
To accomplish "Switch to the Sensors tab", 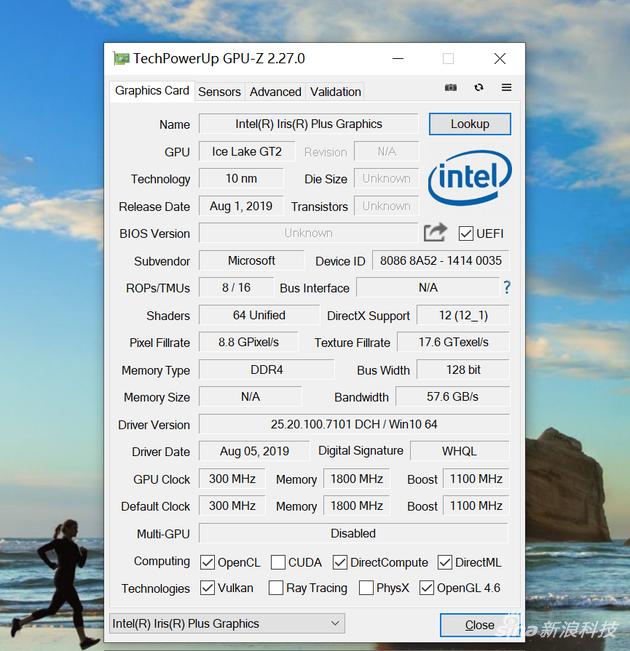I will (219, 92).
